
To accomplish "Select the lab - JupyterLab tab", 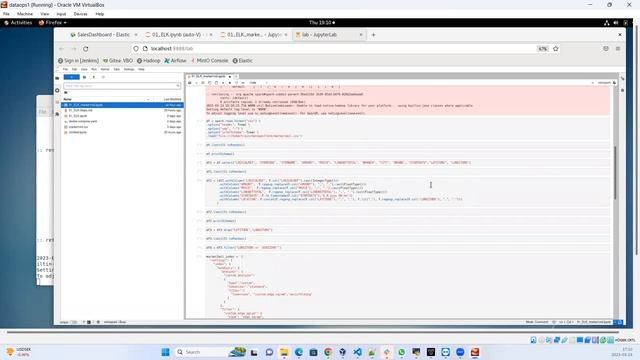I will (x=329, y=35).
